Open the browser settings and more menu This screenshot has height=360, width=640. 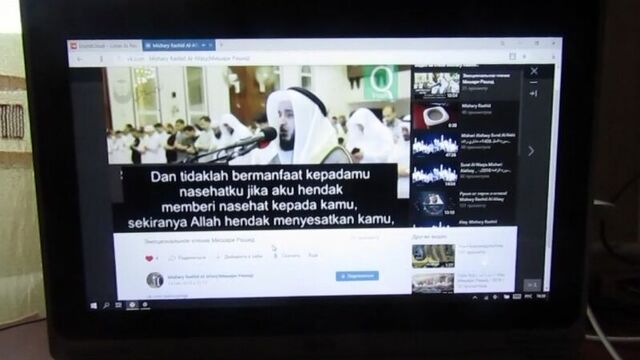553,57
